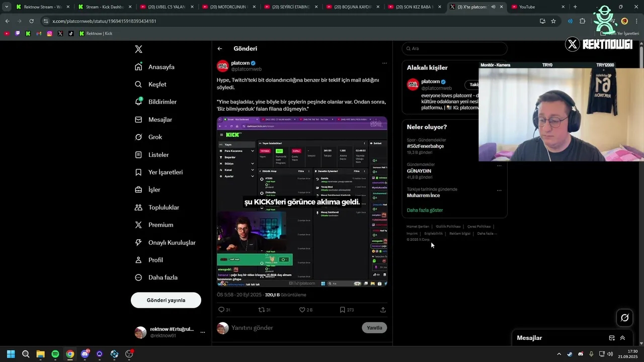Image resolution: width=644 pixels, height=362 pixels.
Task: Open Keşfet explore page
Action: [x=151, y=84]
